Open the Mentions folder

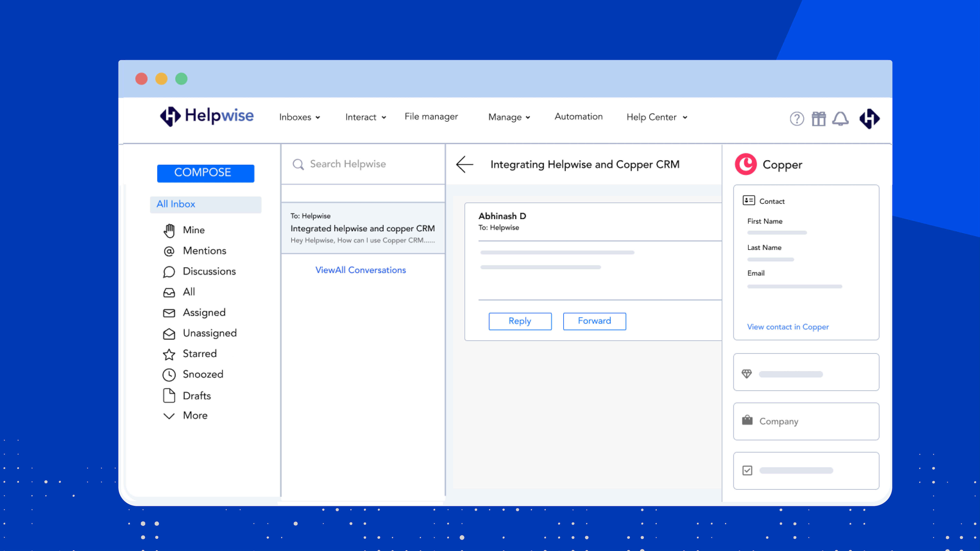pos(205,251)
